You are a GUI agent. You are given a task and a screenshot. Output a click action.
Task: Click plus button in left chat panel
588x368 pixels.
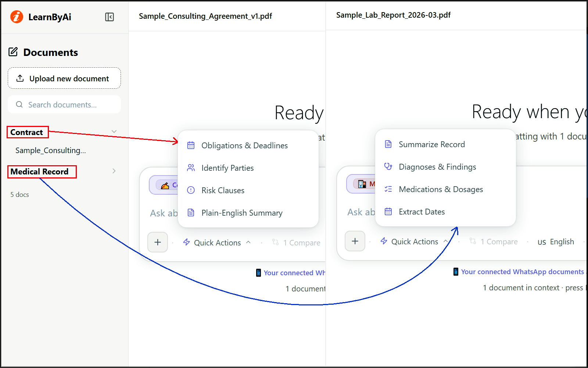[x=158, y=242]
